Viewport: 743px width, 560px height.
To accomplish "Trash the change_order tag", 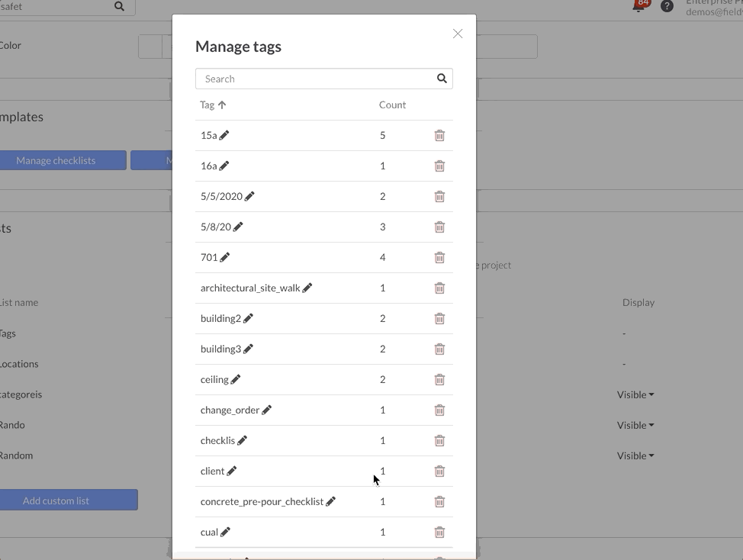I will 439,410.
